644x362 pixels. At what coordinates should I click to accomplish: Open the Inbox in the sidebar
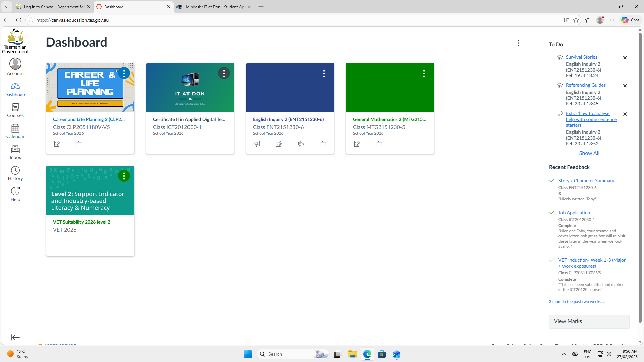(x=15, y=152)
